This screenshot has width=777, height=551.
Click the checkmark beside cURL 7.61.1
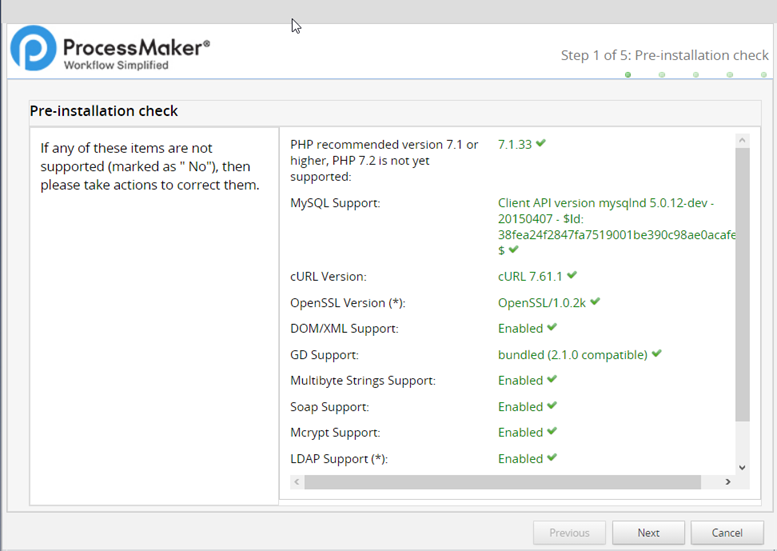572,275
